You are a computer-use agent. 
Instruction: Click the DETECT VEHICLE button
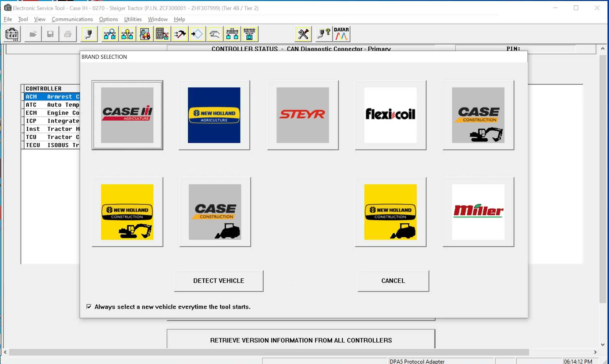(219, 281)
